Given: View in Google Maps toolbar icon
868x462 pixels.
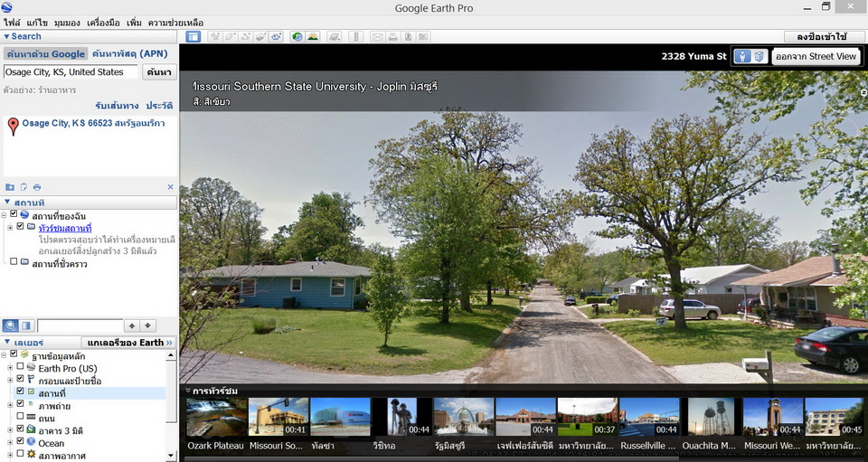Looking at the screenshot, I should [x=423, y=36].
